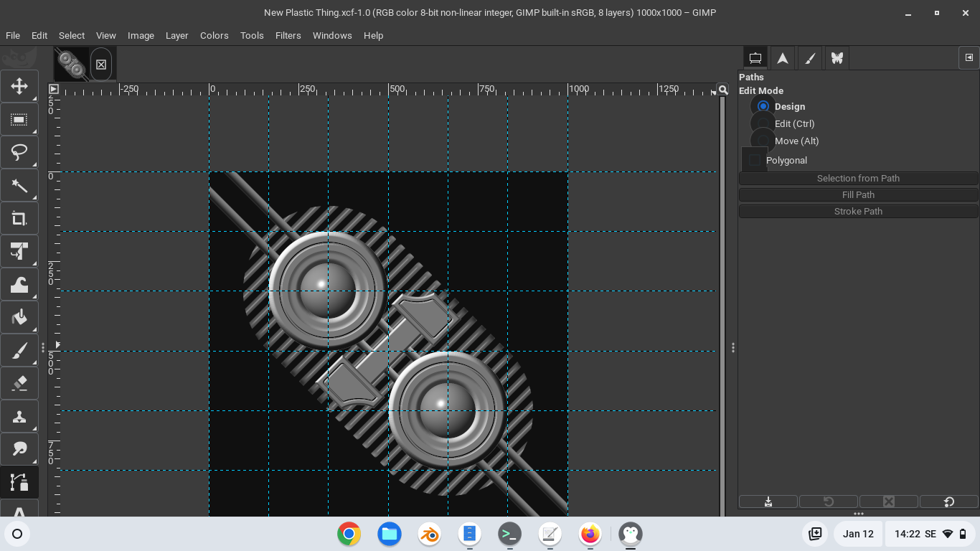Select the New Plastic Thing image thumbnail tab
This screenshot has height=551, width=980.
[72, 64]
